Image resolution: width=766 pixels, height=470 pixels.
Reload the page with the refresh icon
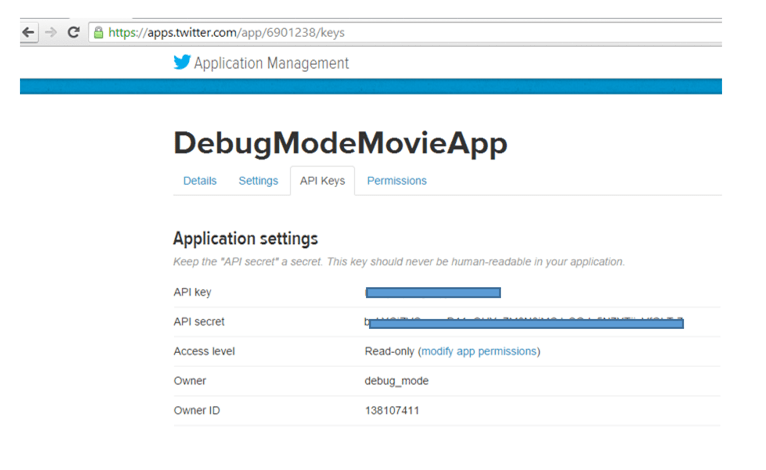73,32
